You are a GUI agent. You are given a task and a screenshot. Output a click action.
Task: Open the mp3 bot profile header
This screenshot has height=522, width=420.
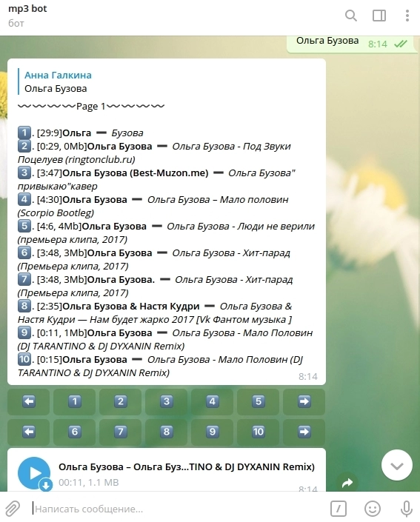(27, 16)
